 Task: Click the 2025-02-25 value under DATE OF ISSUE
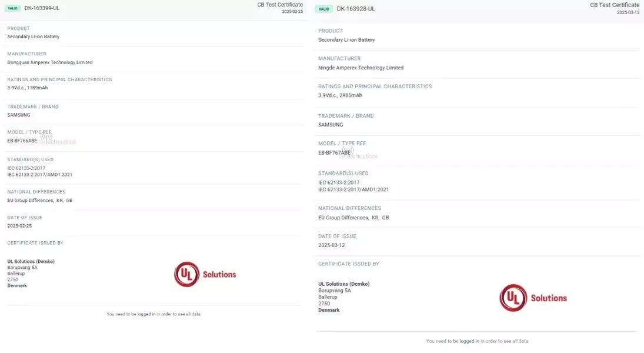tap(19, 226)
